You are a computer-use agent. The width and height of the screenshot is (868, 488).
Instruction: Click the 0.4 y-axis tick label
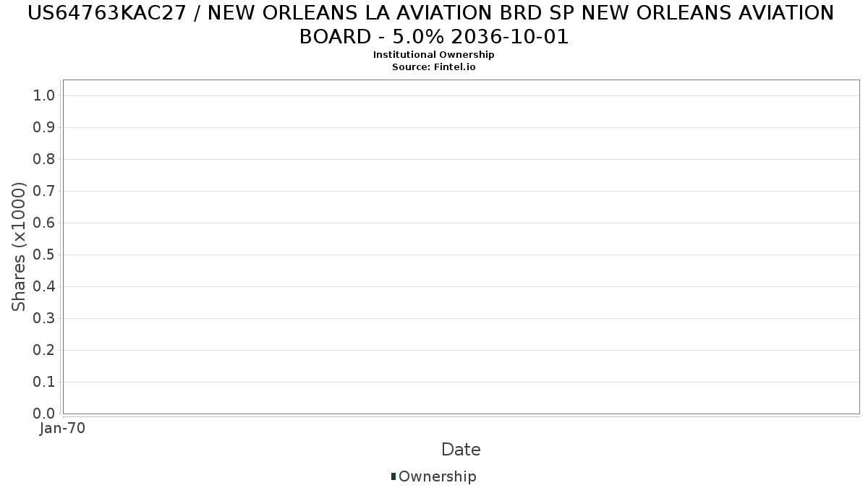tap(44, 286)
